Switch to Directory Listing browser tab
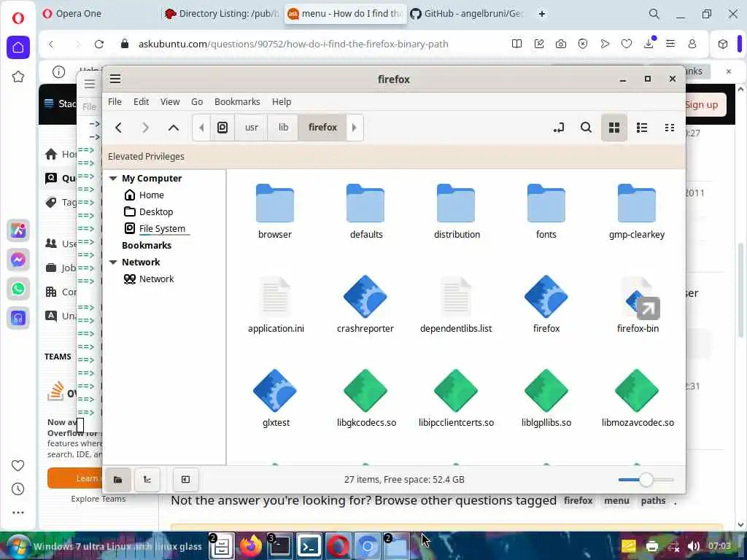The width and height of the screenshot is (747, 560). click(x=222, y=14)
